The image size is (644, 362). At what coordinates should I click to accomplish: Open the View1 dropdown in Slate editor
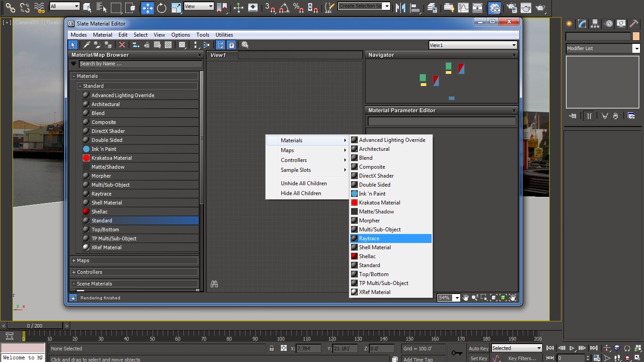473,45
